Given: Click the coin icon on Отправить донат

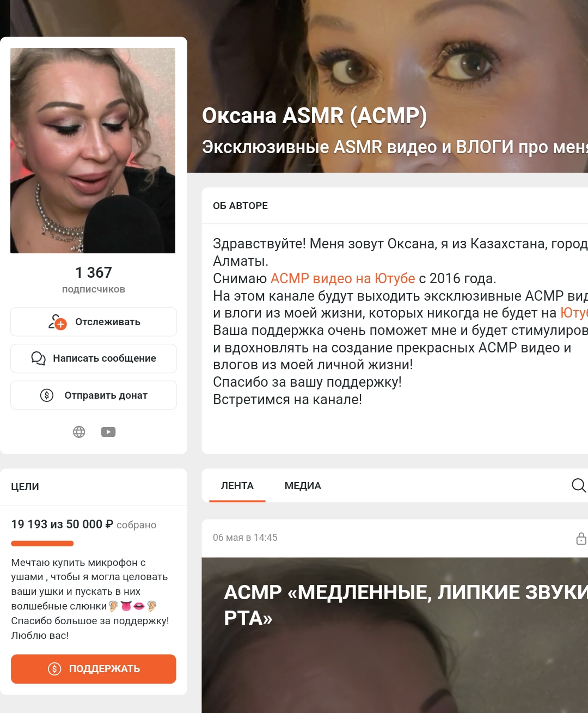Looking at the screenshot, I should 47,395.
